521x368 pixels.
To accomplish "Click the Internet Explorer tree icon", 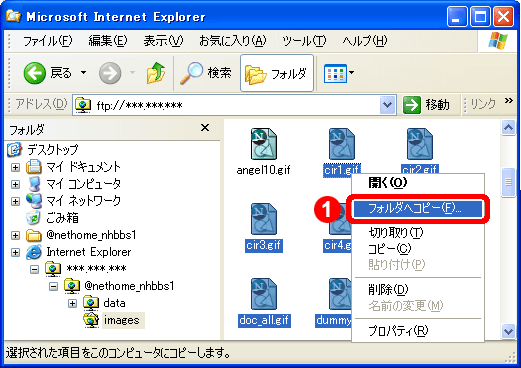I will [34, 252].
